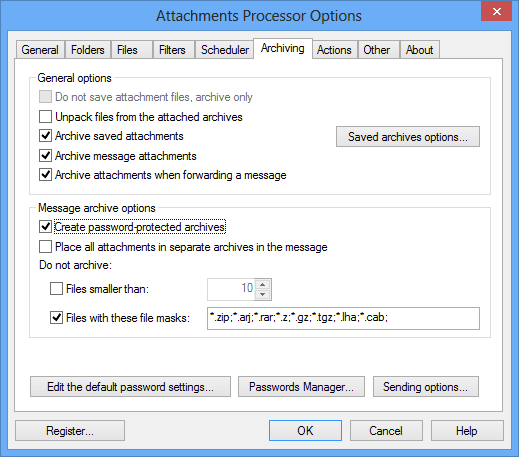Go to the Actions tab
The image size is (519, 457).
(x=334, y=50)
